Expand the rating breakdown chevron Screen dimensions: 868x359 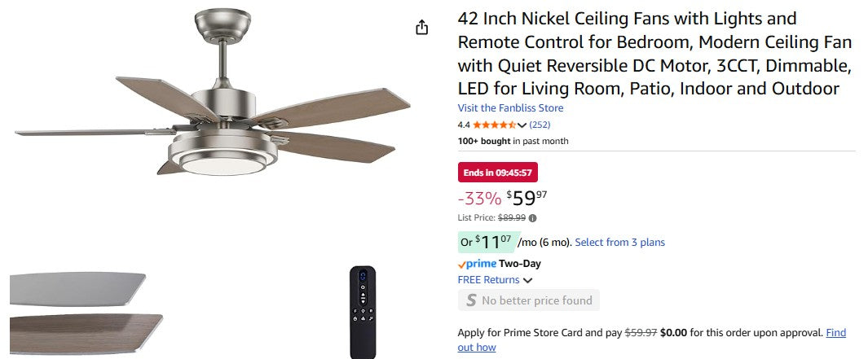pos(522,125)
